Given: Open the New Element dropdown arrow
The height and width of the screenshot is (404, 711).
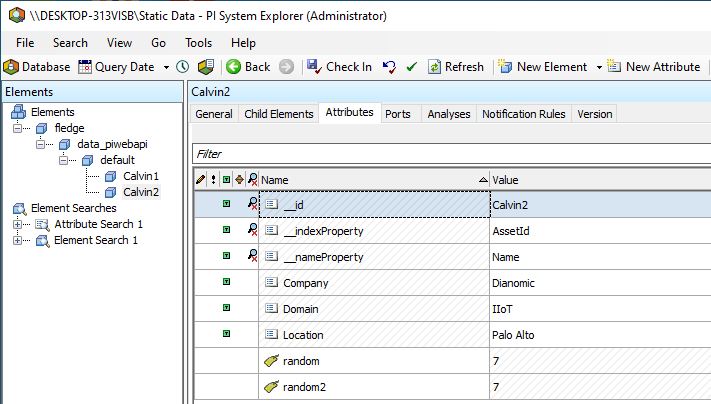Looking at the screenshot, I should (599, 67).
